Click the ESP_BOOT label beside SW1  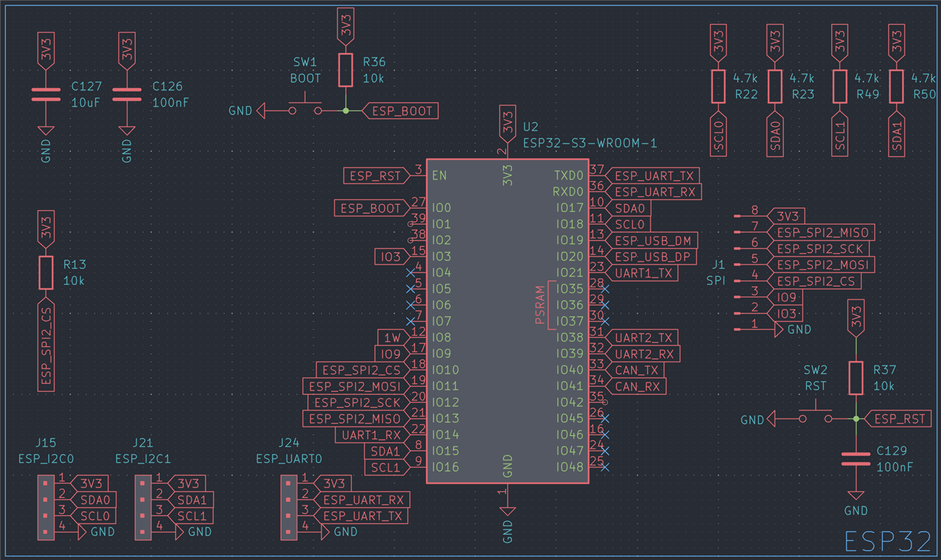[x=400, y=111]
